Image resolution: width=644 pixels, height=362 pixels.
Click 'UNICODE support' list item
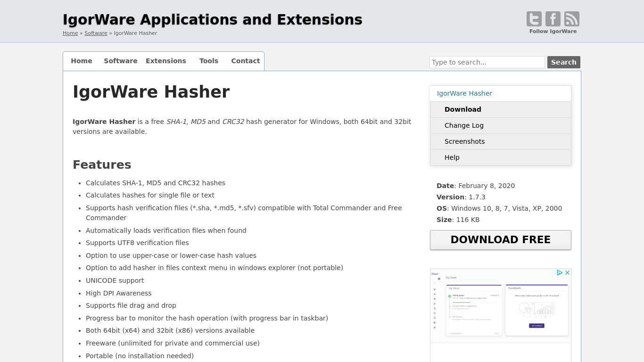pos(115,280)
